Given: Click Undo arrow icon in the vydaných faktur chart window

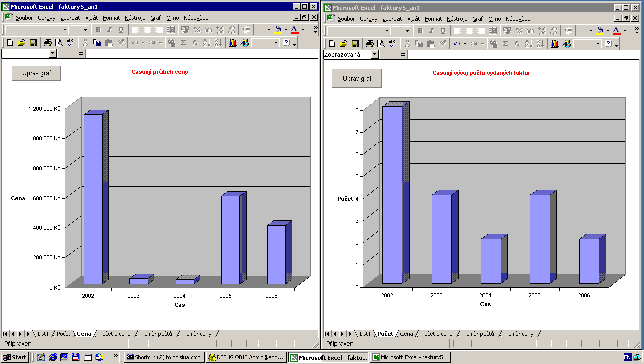Looking at the screenshot, I should coord(456,44).
